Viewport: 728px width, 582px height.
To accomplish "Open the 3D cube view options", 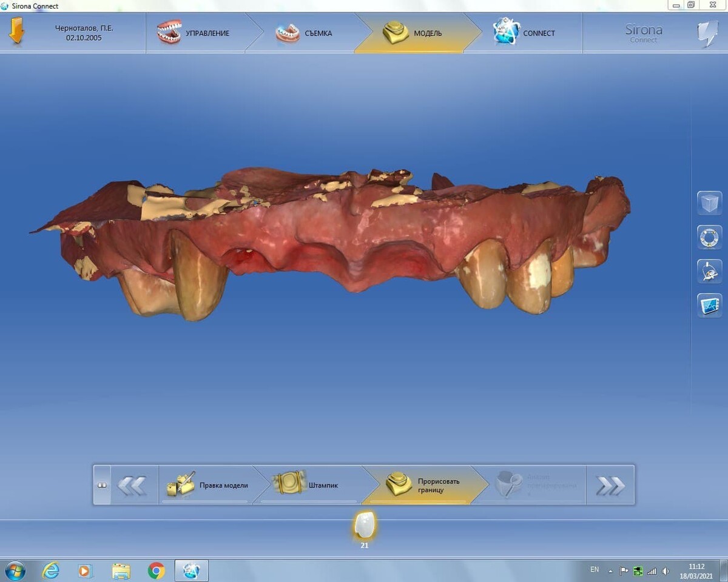I will (709, 203).
